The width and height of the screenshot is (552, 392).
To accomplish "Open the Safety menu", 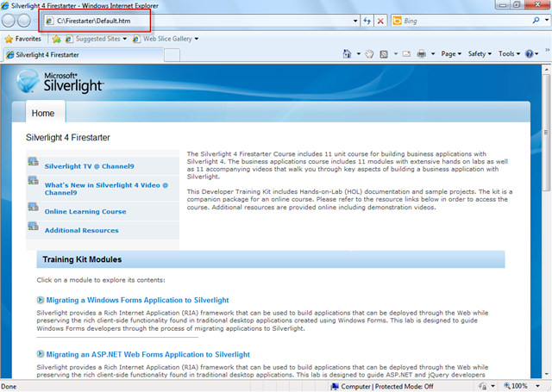I will click(480, 53).
